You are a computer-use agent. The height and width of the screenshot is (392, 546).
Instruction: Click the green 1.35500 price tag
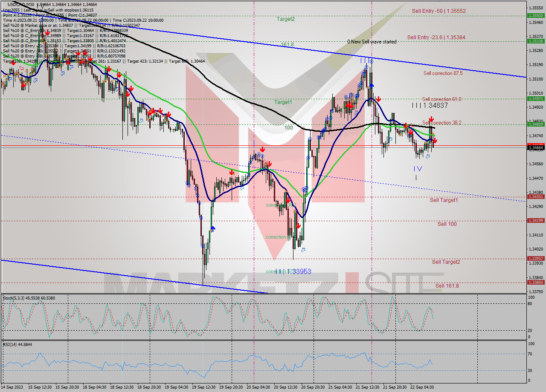[x=535, y=15]
